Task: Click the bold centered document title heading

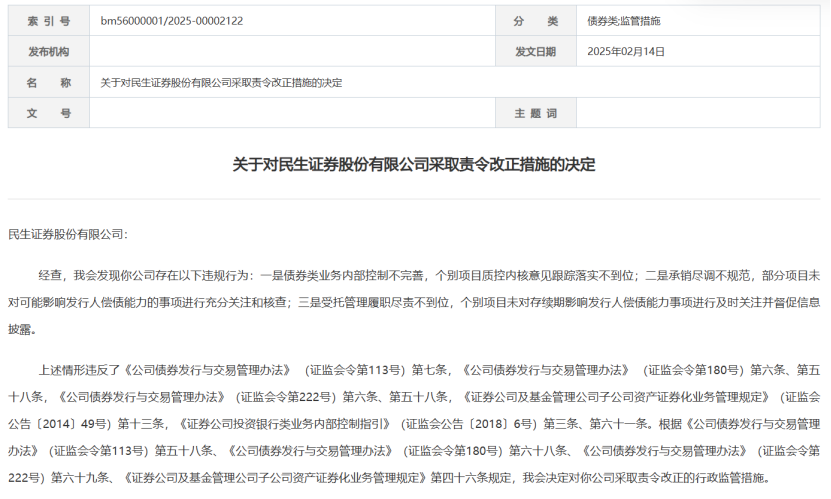Action: click(414, 164)
